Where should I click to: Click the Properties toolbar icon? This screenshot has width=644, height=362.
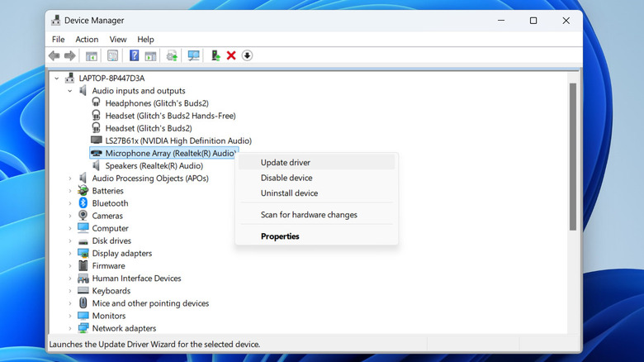tap(112, 55)
